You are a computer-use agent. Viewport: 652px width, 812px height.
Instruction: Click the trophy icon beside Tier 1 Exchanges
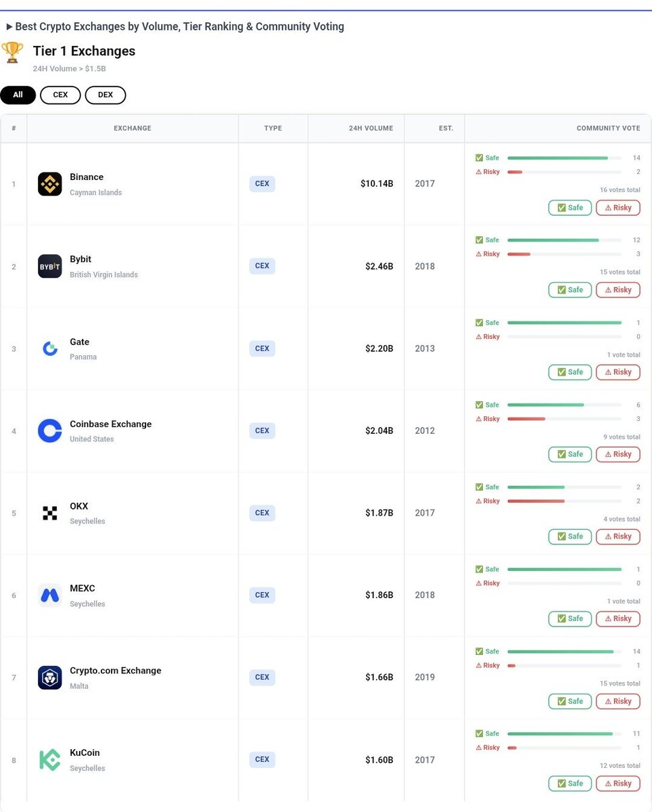[12, 52]
